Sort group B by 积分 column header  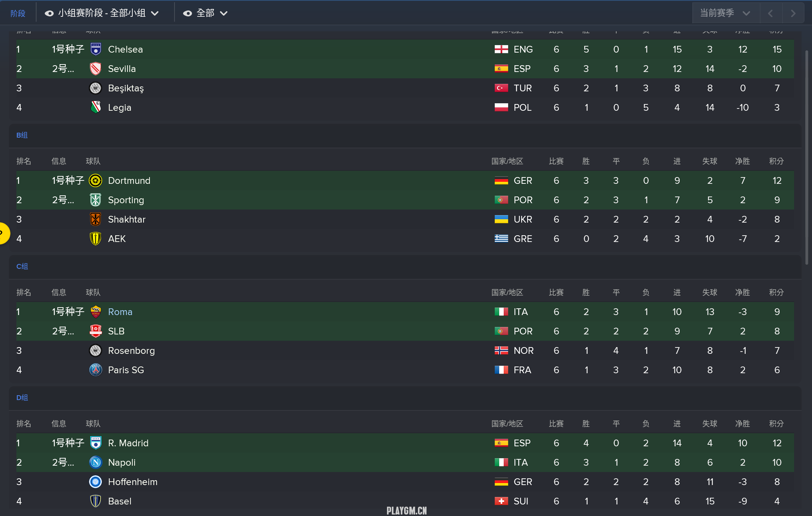pyautogui.click(x=777, y=161)
